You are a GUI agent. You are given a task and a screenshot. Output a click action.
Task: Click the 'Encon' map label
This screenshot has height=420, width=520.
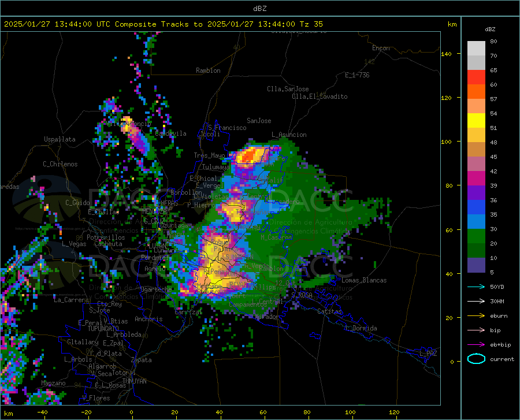(x=381, y=48)
